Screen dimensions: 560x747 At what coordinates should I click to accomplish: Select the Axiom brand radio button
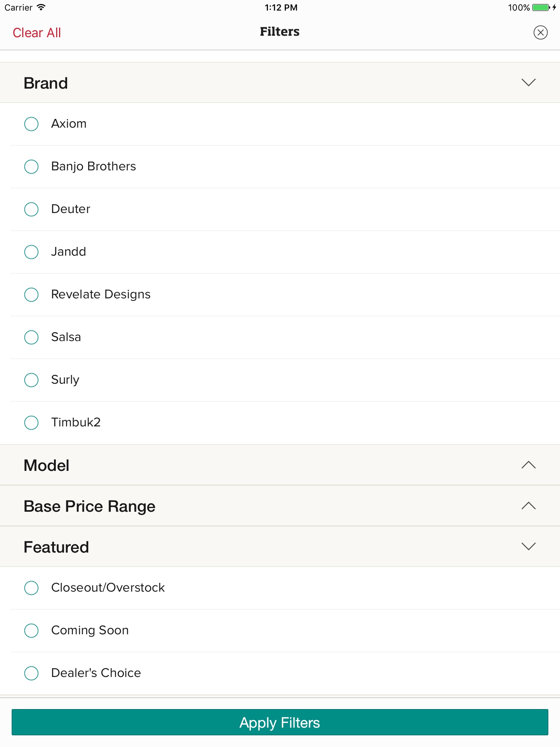pyautogui.click(x=31, y=124)
